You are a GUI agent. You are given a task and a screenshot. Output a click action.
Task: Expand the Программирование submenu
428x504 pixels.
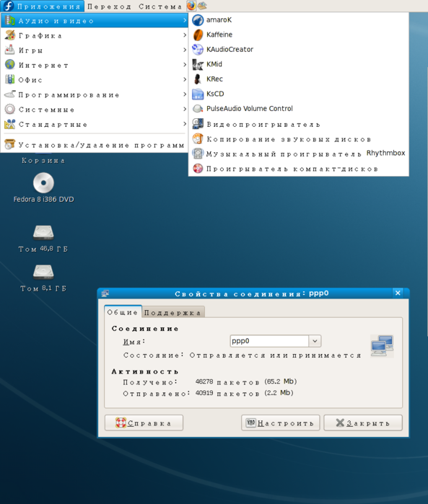[x=95, y=94]
